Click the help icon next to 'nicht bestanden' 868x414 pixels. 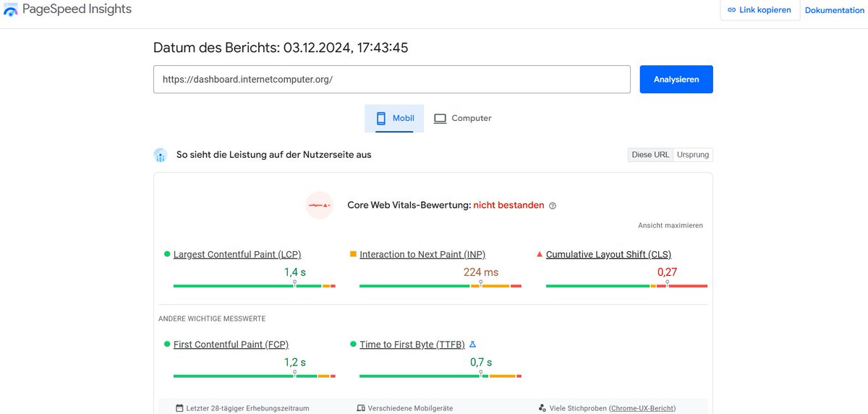point(553,206)
